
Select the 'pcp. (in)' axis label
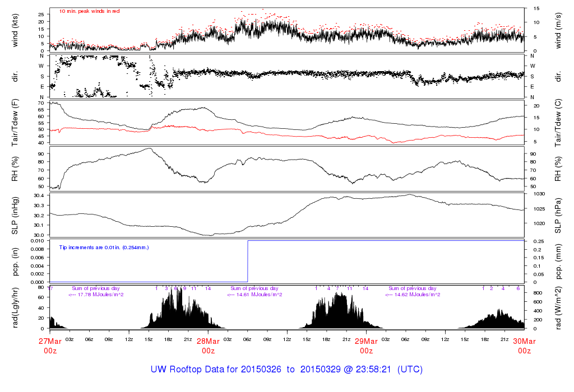[x=15, y=262]
